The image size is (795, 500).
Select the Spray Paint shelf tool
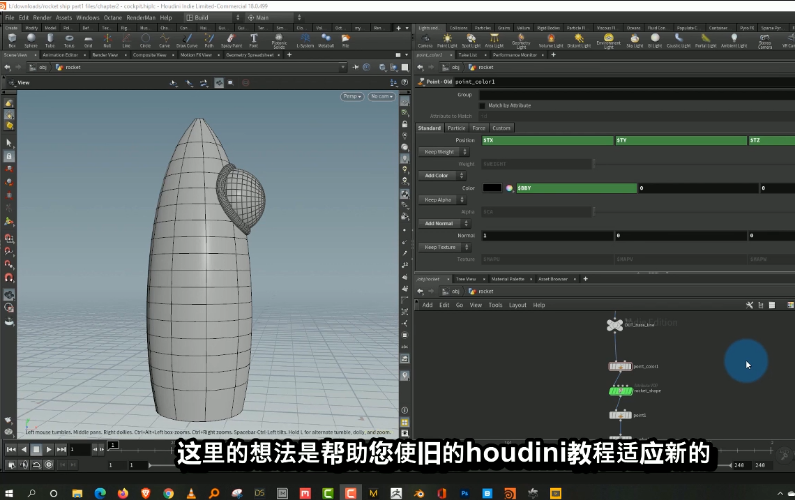click(x=231, y=41)
